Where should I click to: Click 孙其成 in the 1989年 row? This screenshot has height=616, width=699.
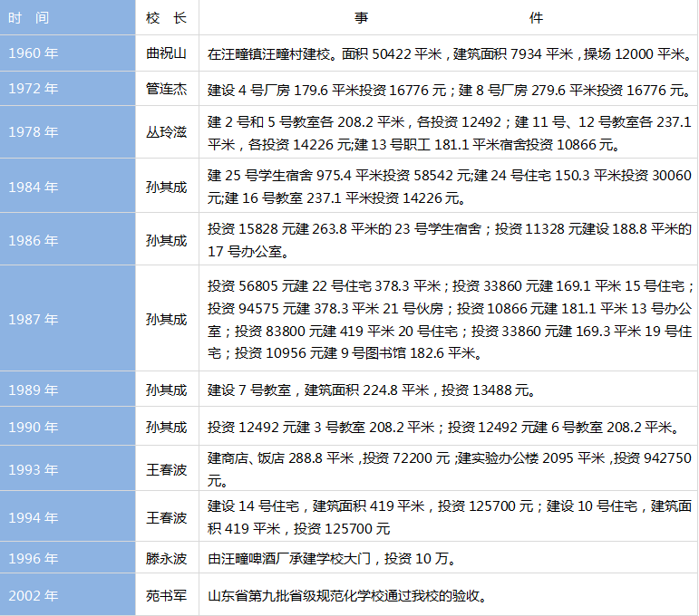pos(166,390)
